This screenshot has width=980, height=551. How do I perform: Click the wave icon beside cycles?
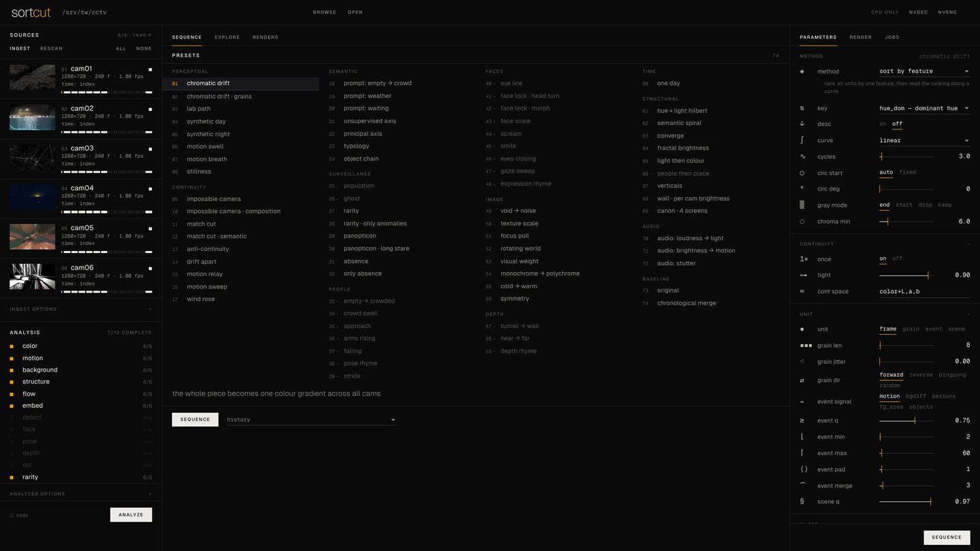(802, 156)
